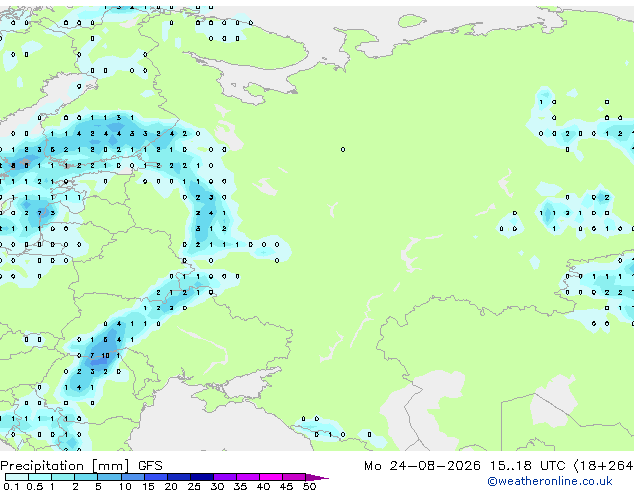The height and width of the screenshot is (490, 634).
Task: Click the legend label '45'
Action: coord(287,486)
